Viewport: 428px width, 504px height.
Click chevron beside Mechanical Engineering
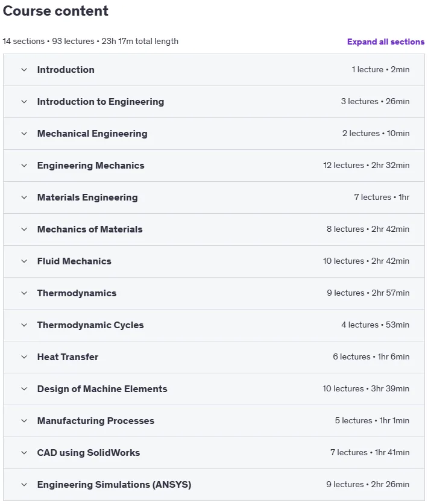coord(24,134)
